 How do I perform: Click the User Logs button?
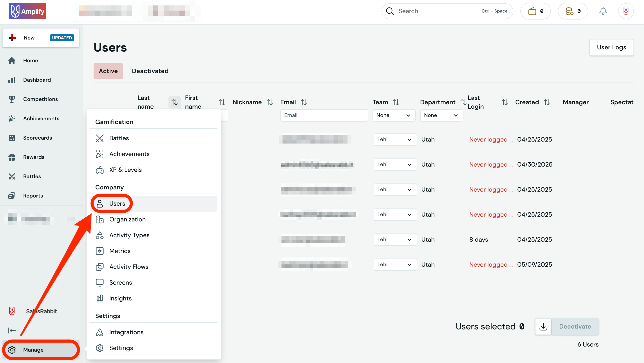(611, 47)
